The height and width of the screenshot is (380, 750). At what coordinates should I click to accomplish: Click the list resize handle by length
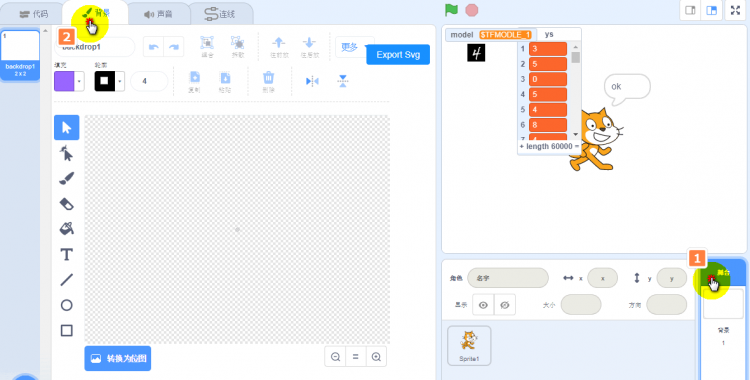point(577,146)
